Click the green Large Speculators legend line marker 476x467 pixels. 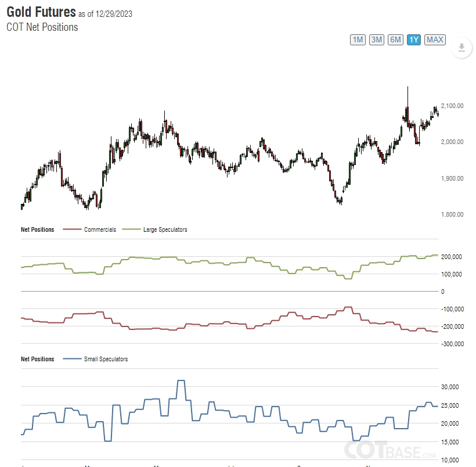click(x=133, y=229)
